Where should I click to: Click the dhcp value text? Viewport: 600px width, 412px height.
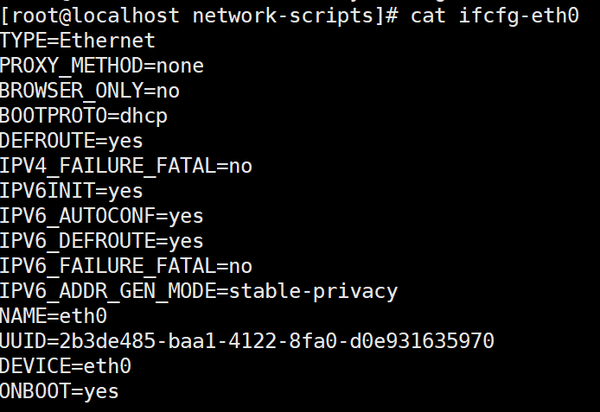pyautogui.click(x=144, y=116)
